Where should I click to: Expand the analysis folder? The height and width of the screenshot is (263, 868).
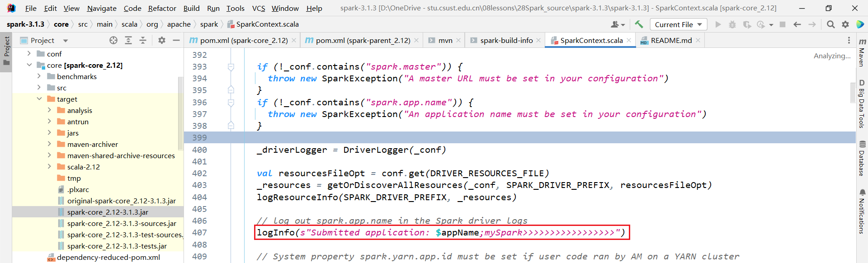(x=49, y=110)
